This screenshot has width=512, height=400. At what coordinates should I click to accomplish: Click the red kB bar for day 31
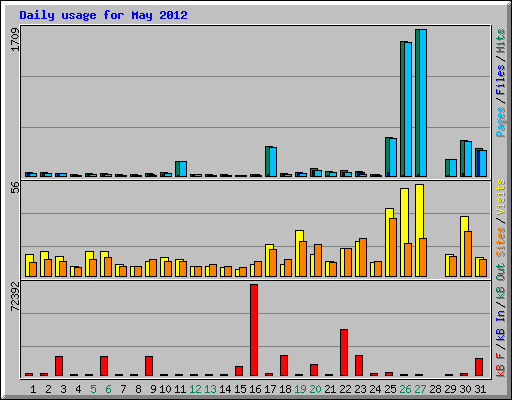coord(479,367)
